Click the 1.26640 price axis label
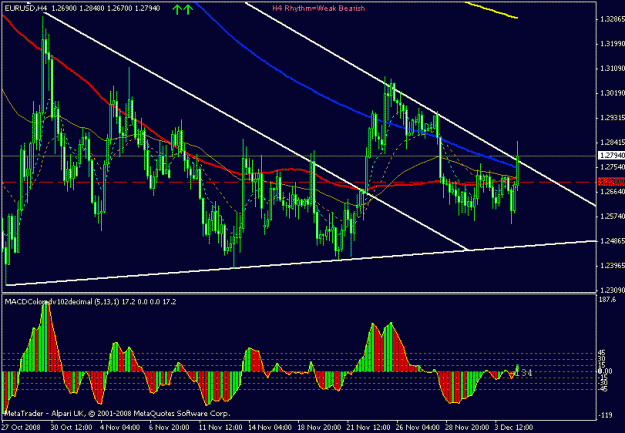The height and width of the screenshot is (433, 625). [x=612, y=192]
